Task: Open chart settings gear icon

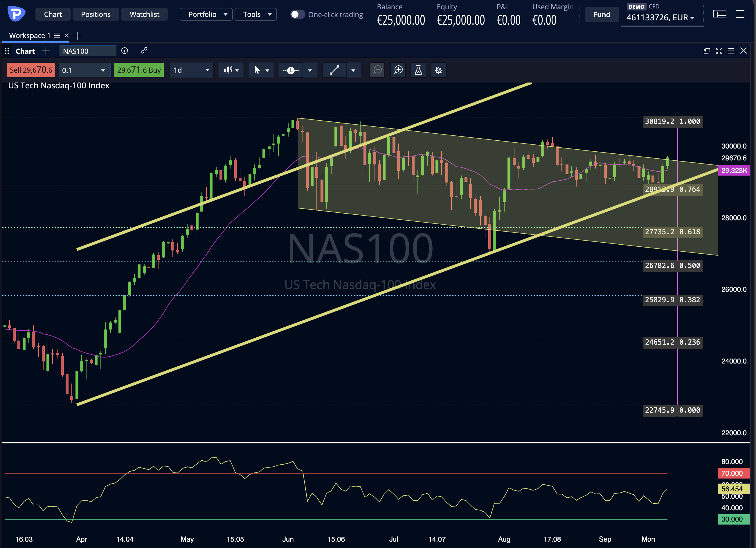Action: [x=439, y=70]
